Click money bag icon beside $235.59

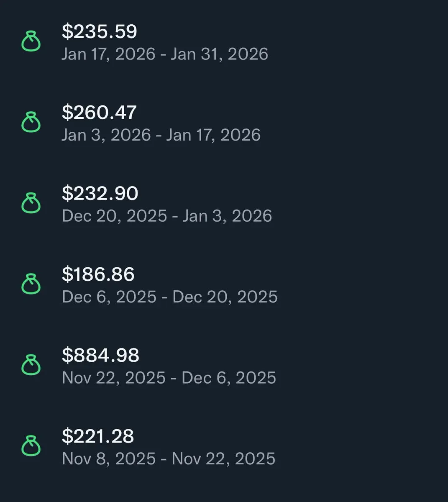point(31,42)
